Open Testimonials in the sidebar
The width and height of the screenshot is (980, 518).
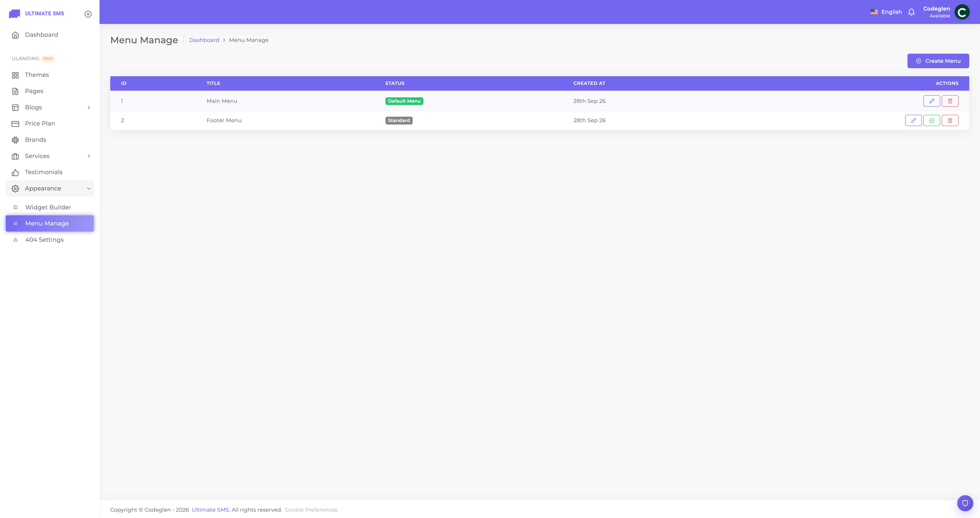point(49,172)
